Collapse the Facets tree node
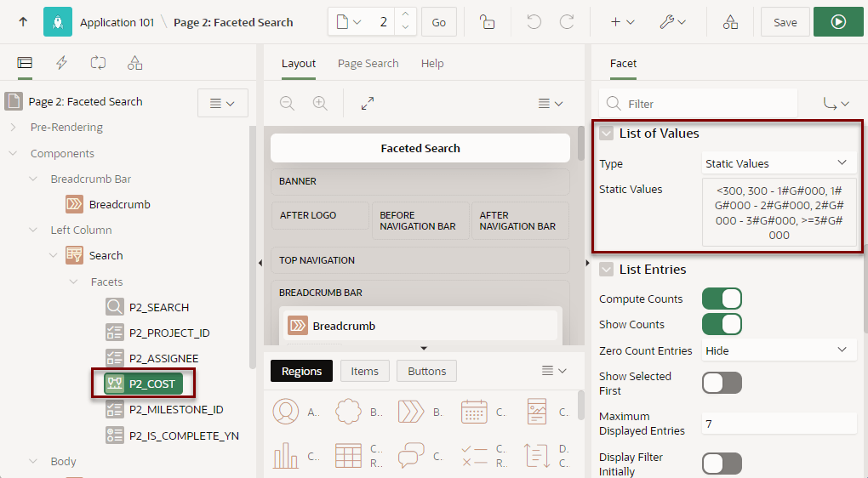This screenshot has width=868, height=478. point(74,282)
